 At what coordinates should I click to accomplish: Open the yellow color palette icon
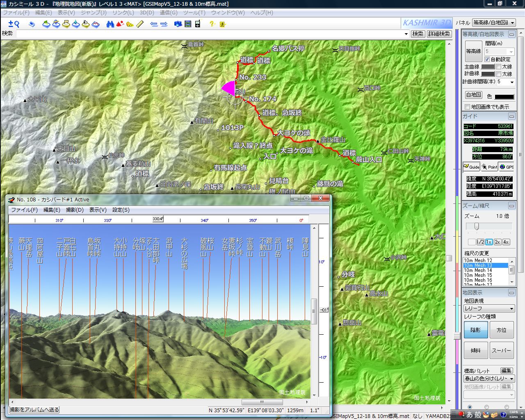[x=130, y=24]
